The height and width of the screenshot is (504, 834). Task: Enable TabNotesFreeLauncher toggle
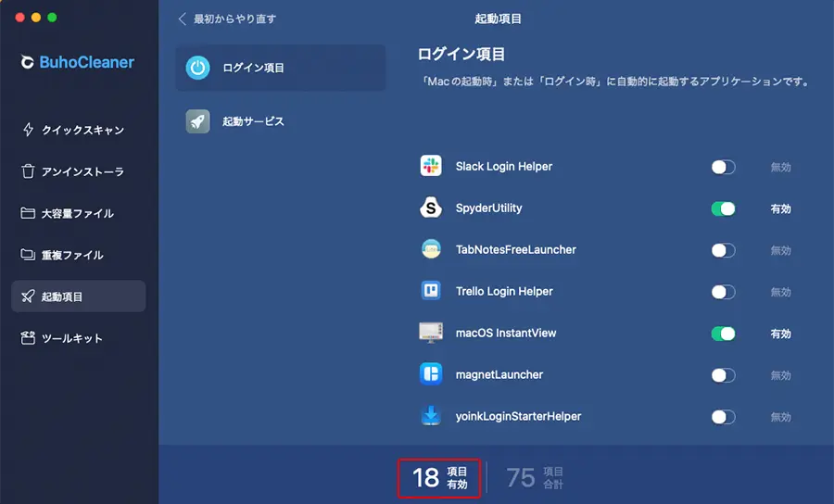point(724,250)
